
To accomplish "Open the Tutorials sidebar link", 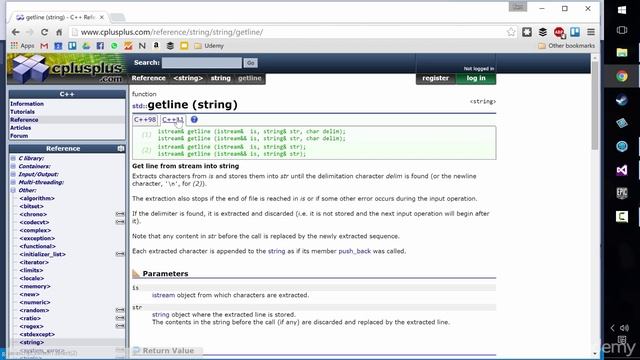I will coord(22,112).
